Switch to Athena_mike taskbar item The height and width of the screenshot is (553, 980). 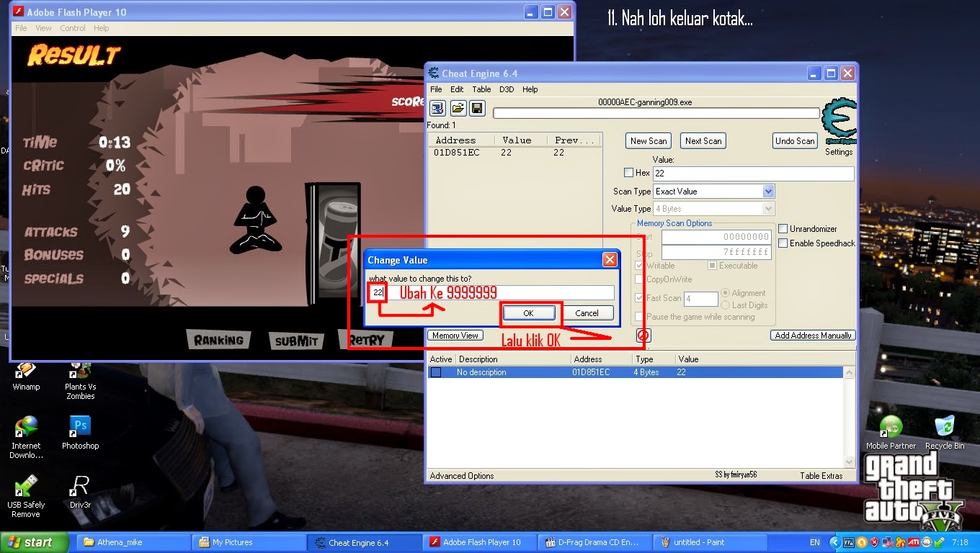134,542
